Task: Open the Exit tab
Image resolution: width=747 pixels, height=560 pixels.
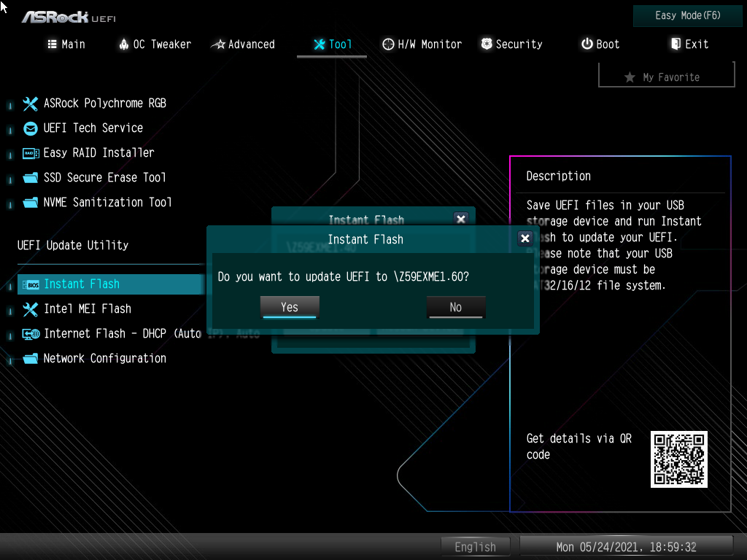Action: (x=689, y=44)
